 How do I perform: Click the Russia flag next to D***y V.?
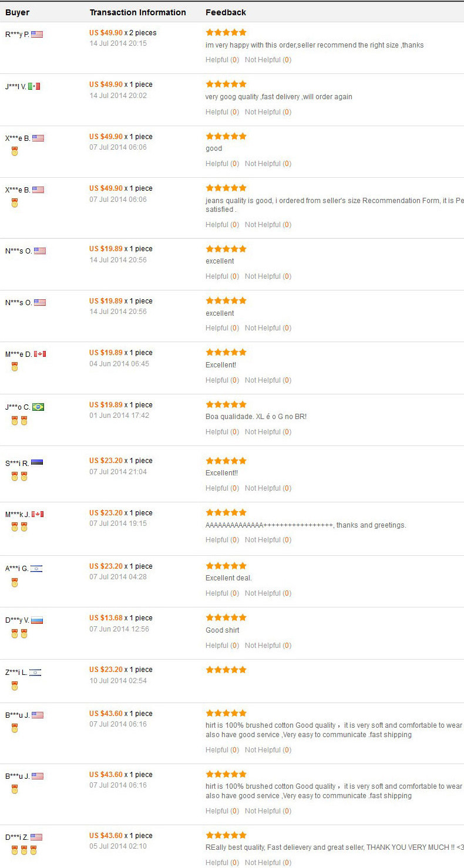37,620
